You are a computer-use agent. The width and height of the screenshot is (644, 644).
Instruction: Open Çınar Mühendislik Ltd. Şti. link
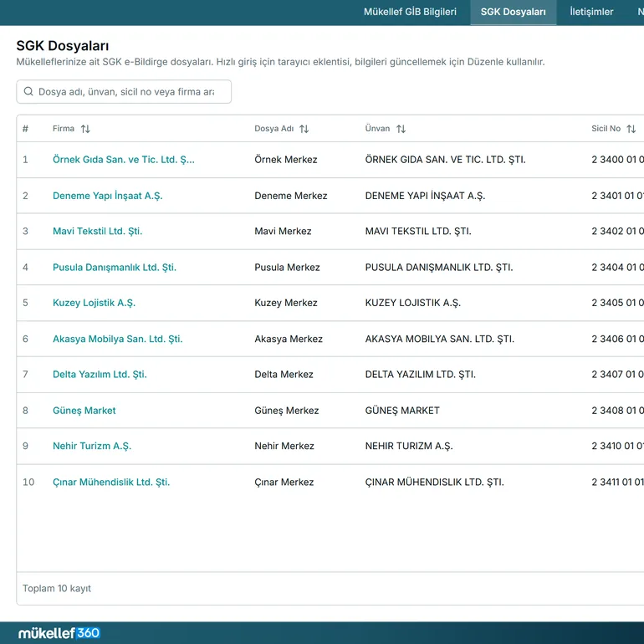111,482
